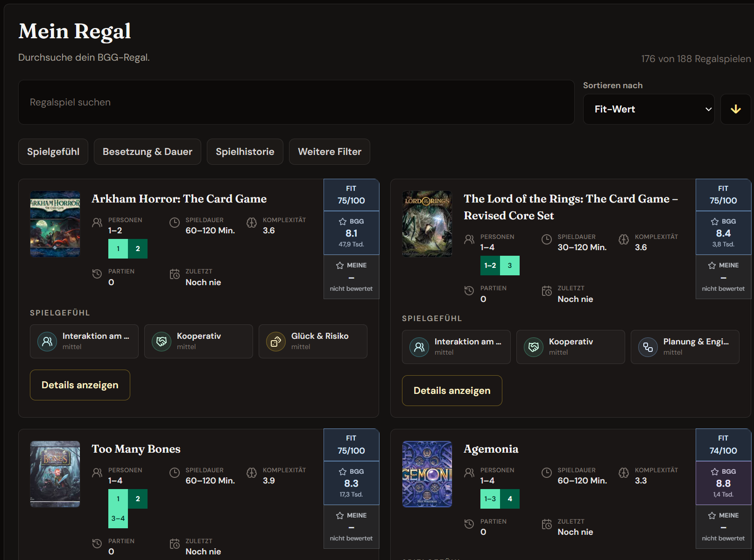Viewport: 754px width, 560px height.
Task: Select Lord of the Rings 'Interaktion am ...' tag
Action: point(456,347)
